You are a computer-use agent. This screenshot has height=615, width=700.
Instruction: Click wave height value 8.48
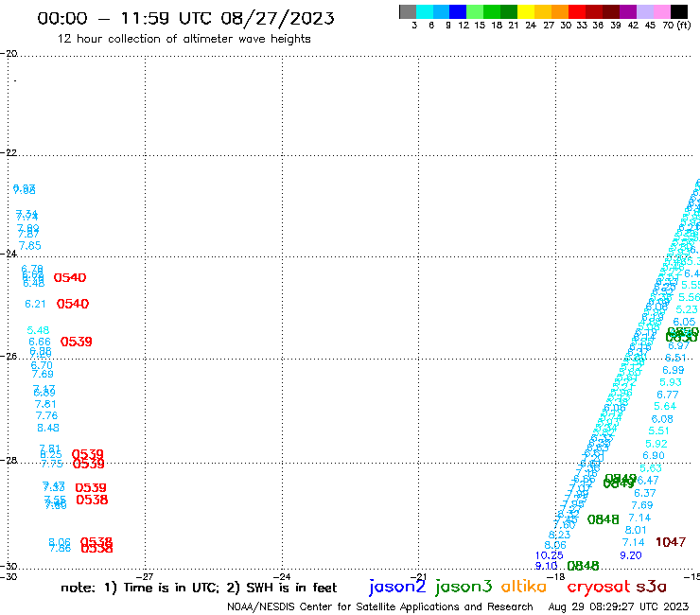pyautogui.click(x=48, y=428)
